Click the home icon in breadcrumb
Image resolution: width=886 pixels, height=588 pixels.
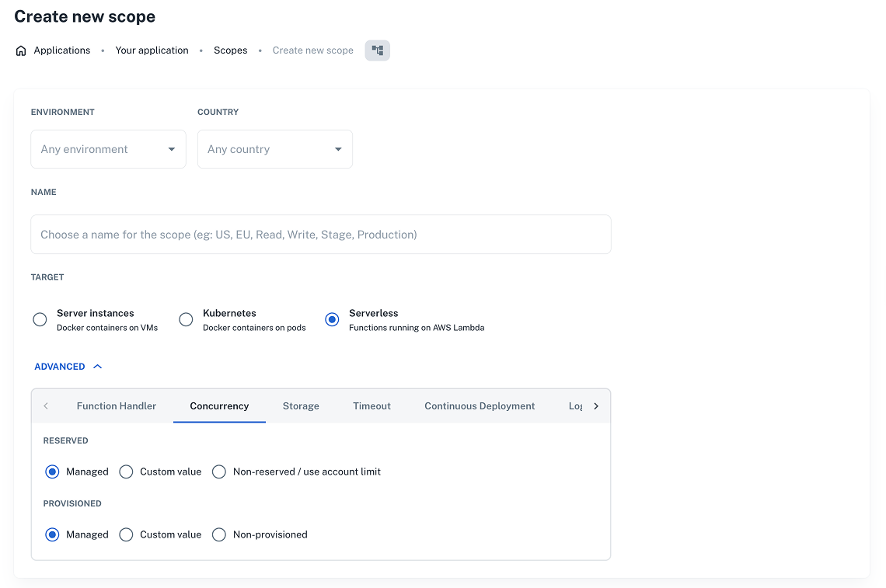[x=21, y=50]
